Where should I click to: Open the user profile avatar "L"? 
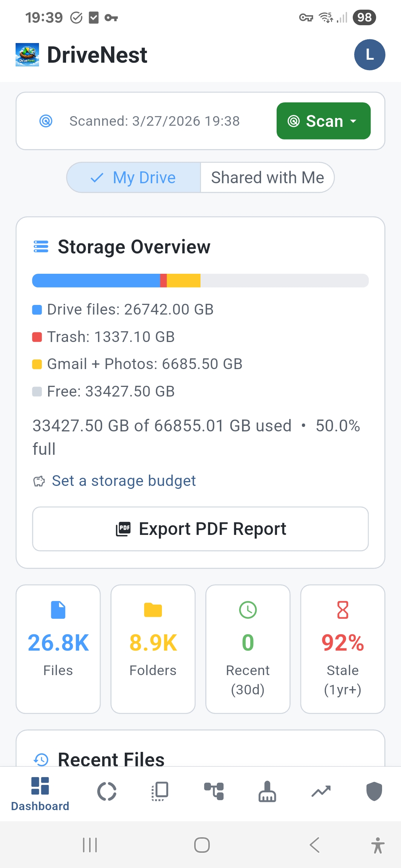[369, 55]
